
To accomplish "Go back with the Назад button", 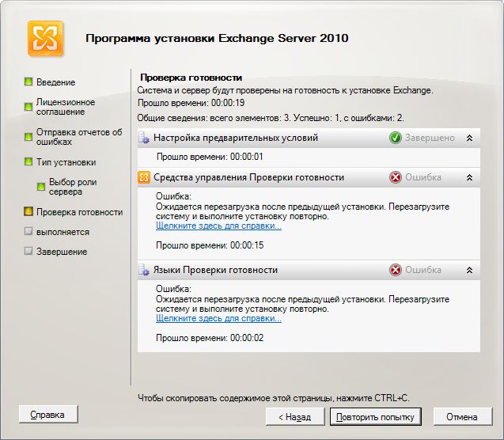I will click(x=295, y=417).
